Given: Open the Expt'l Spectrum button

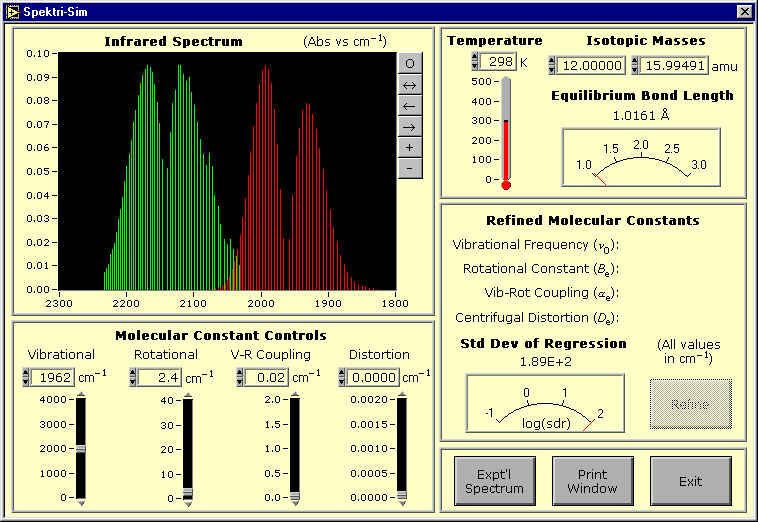Looking at the screenshot, I should (x=494, y=481).
